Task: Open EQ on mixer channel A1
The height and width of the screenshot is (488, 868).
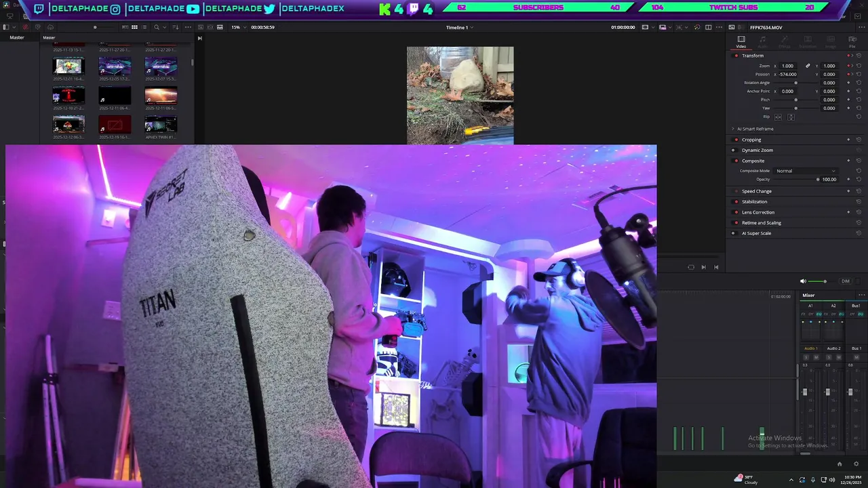Action: click(818, 314)
